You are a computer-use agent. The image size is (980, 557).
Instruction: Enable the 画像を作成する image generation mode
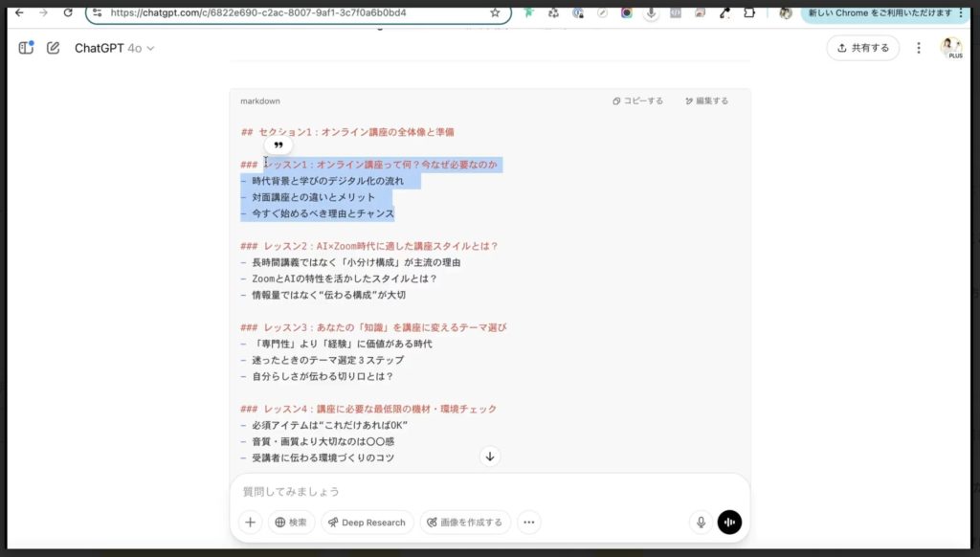pyautogui.click(x=465, y=523)
